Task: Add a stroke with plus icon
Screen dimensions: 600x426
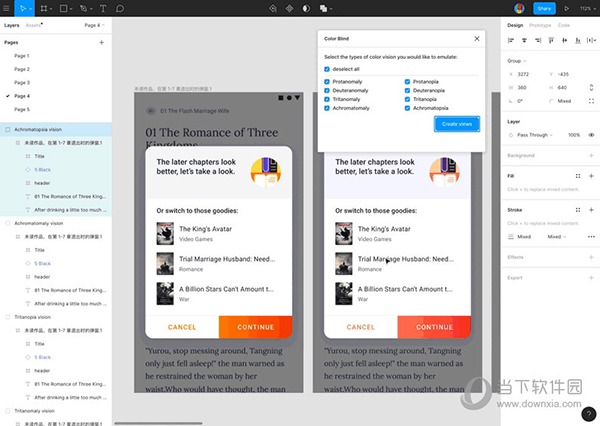Action: (592, 208)
